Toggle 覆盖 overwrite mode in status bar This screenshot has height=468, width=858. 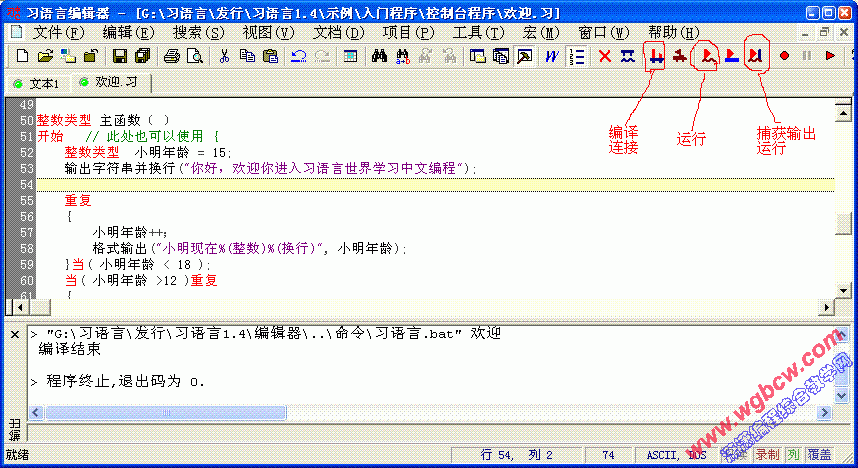[819, 454]
